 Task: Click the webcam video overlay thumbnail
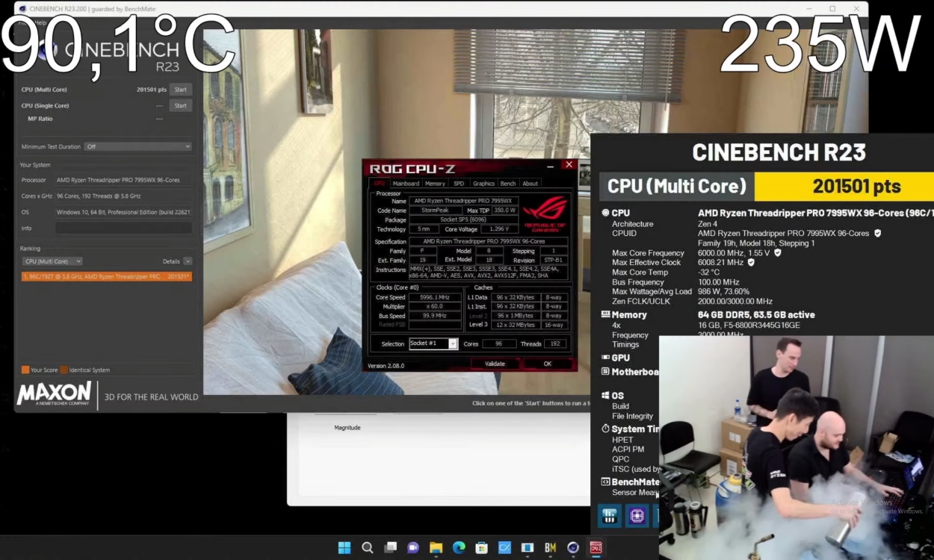[797, 447]
